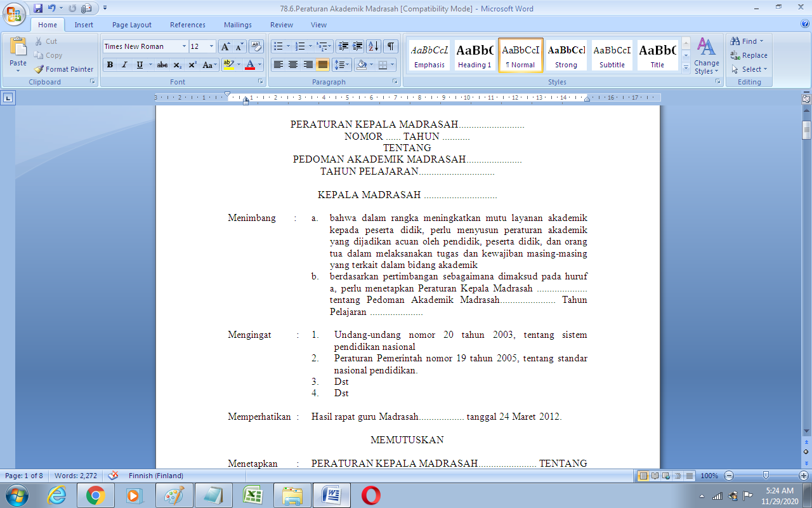Open the font color picker arrow
The image size is (812, 508).
pos(258,65)
